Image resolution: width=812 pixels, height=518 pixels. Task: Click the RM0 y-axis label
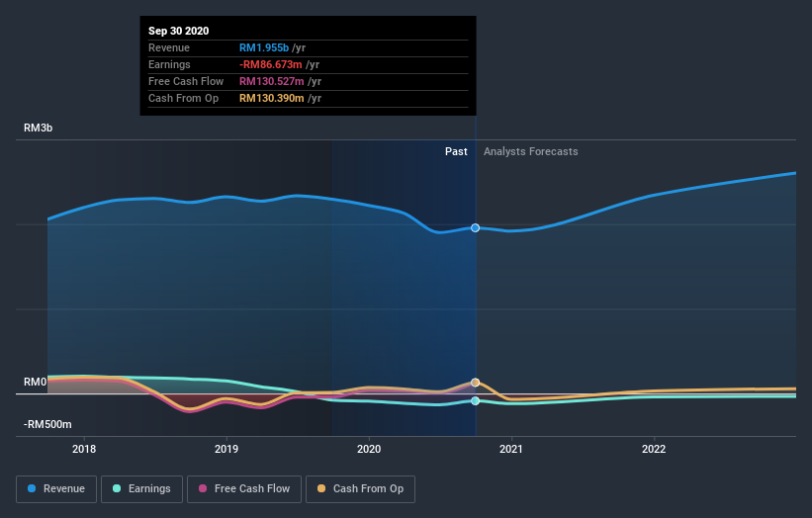(x=36, y=382)
